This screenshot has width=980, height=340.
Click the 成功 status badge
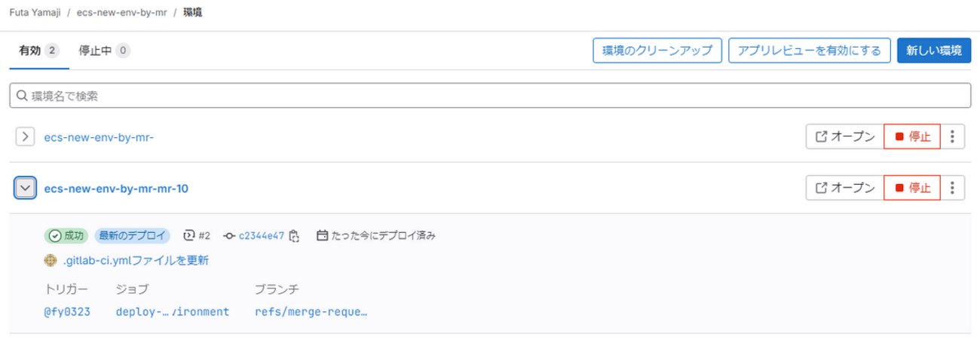click(66, 235)
